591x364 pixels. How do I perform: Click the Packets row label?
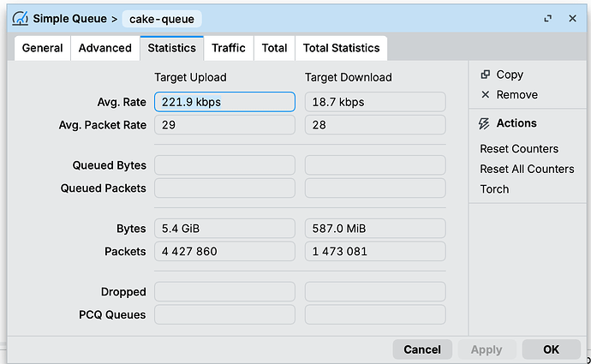pos(125,252)
